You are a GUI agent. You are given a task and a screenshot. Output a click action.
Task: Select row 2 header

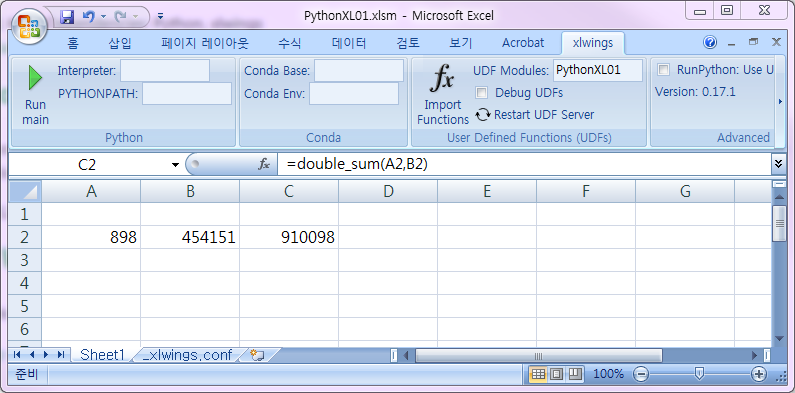[x=24, y=237]
